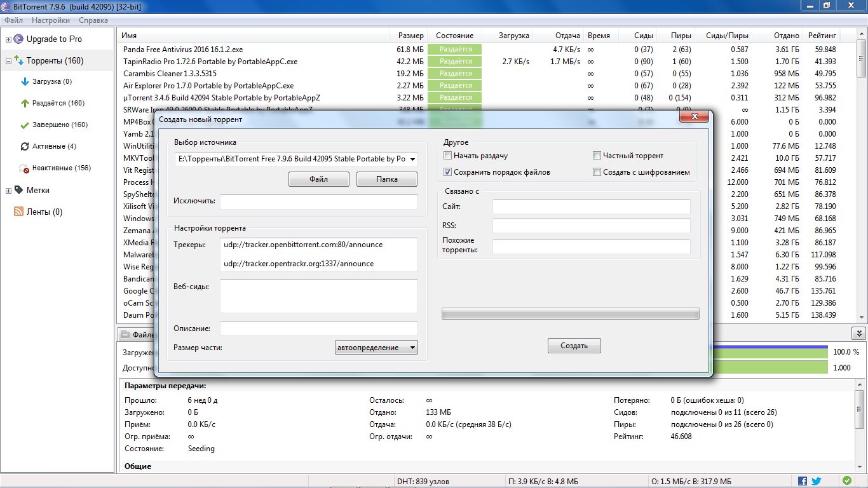Click the Web seeds text area

click(x=319, y=296)
